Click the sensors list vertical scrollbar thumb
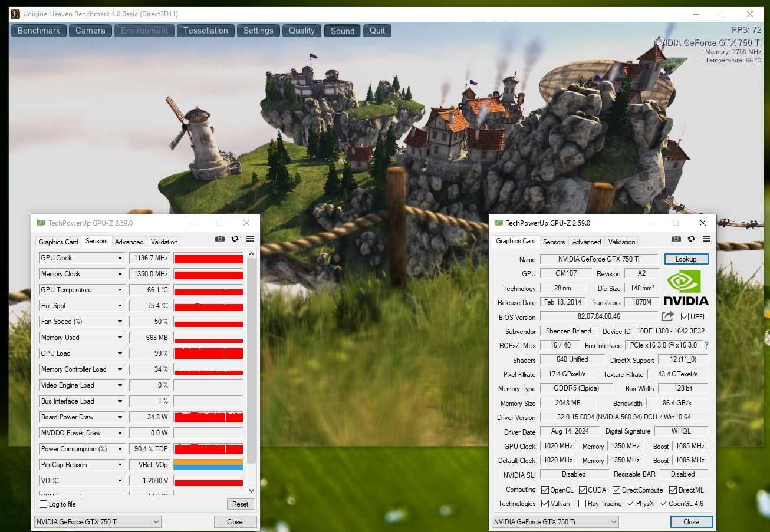 [251, 361]
